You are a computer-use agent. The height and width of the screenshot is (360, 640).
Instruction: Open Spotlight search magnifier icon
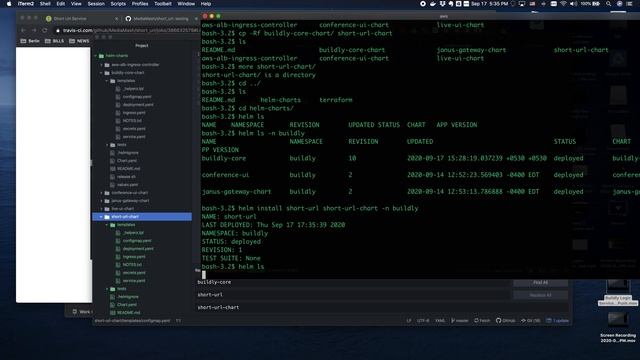pos(609,4)
